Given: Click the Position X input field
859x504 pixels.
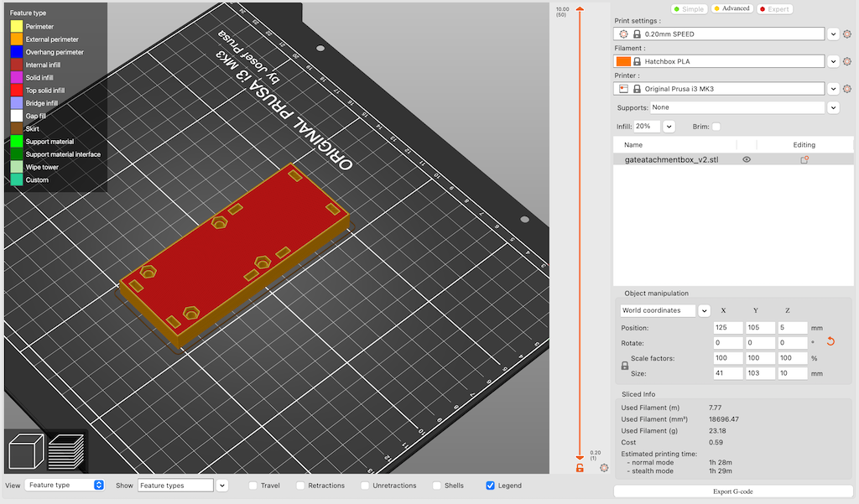Looking at the screenshot, I should coord(728,328).
